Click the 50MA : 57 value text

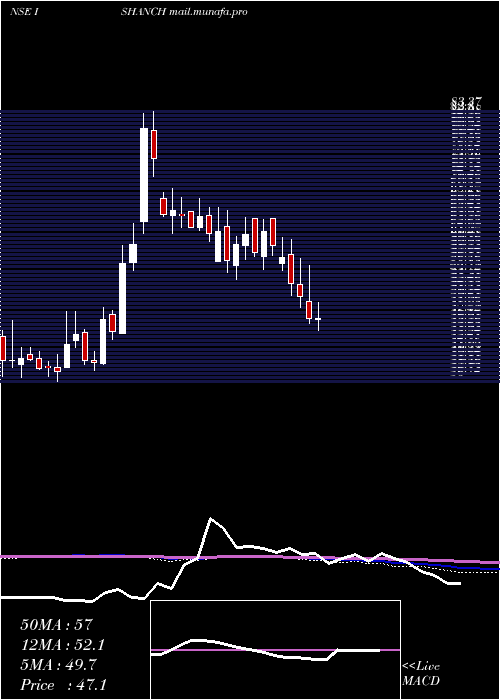(56, 625)
